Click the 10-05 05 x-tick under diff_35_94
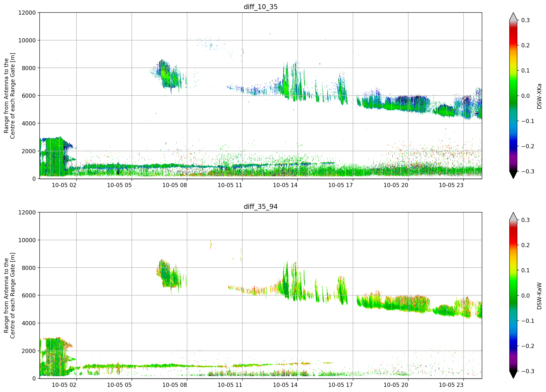The height and width of the screenshot is (392, 546). point(120,385)
